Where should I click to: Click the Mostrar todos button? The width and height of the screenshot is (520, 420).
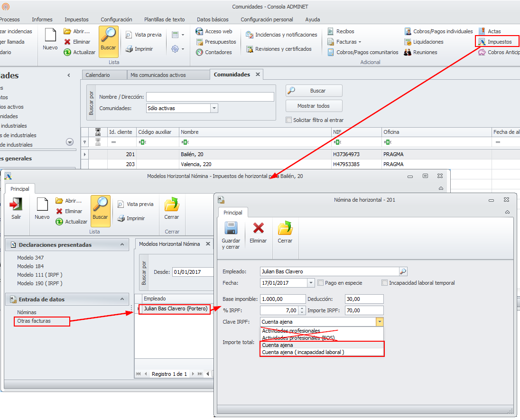tap(314, 106)
